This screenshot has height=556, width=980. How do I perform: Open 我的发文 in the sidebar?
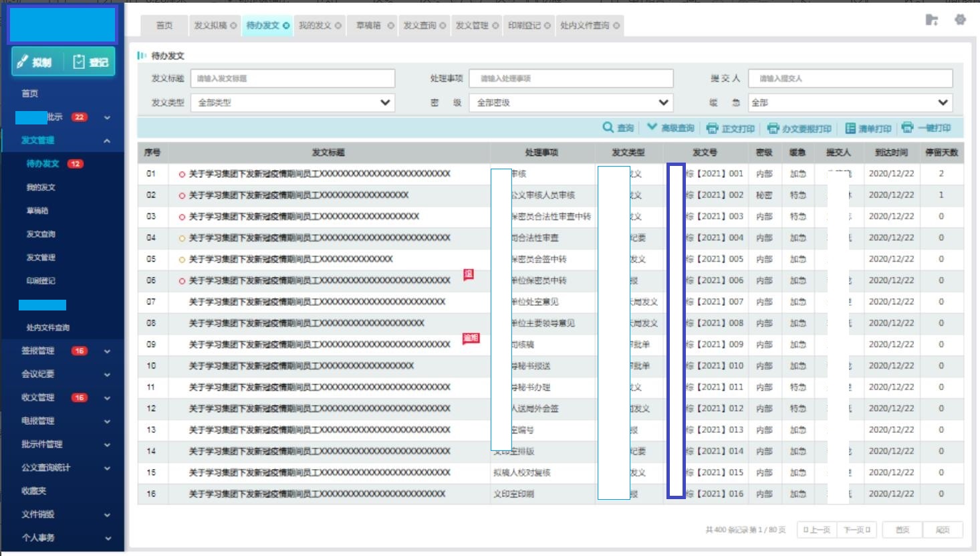pos(41,187)
